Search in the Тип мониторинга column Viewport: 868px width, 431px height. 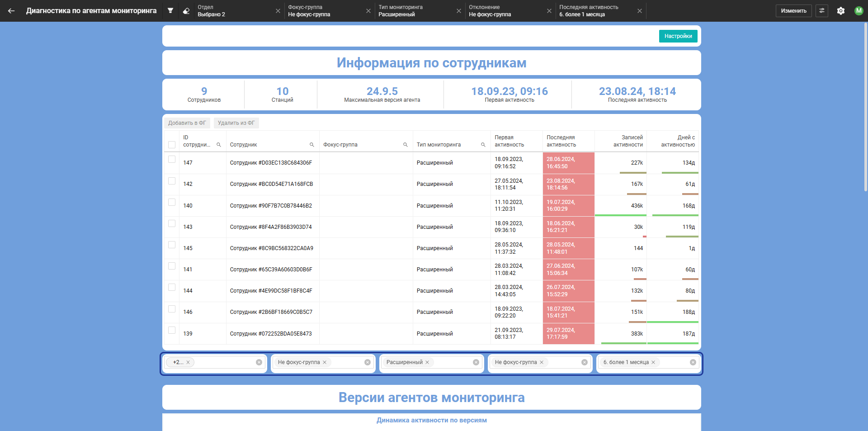(483, 145)
